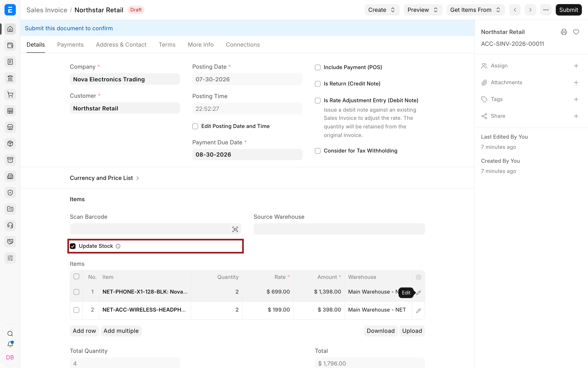The image size is (588, 368).
Task: Enable Edit Posting Date and Time
Action: coord(195,126)
